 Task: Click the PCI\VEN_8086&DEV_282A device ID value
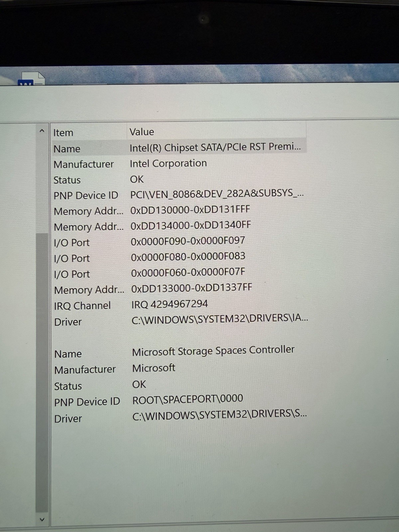pos(217,194)
